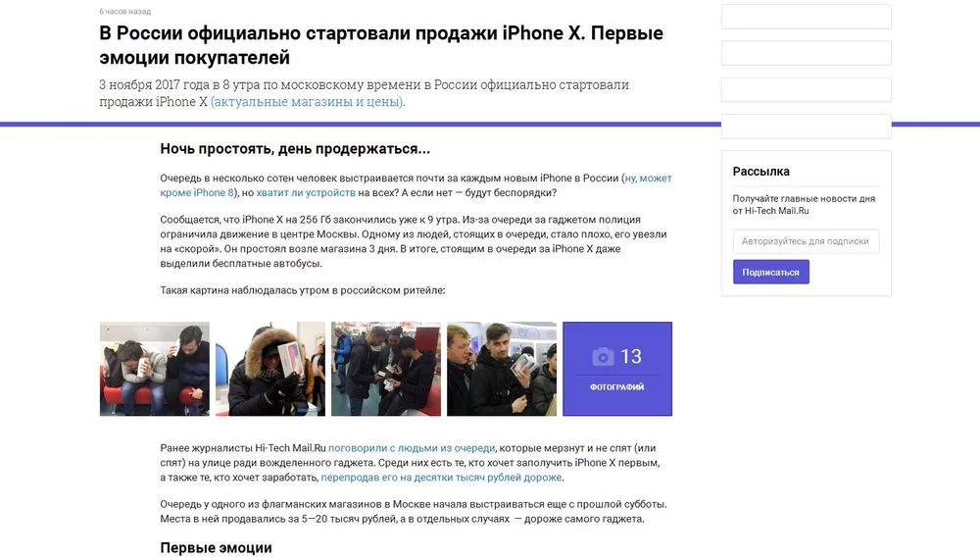Image resolution: width=980 pixels, height=560 pixels.
Task: Open second thumbnail of man in fur hood
Action: pos(270,369)
